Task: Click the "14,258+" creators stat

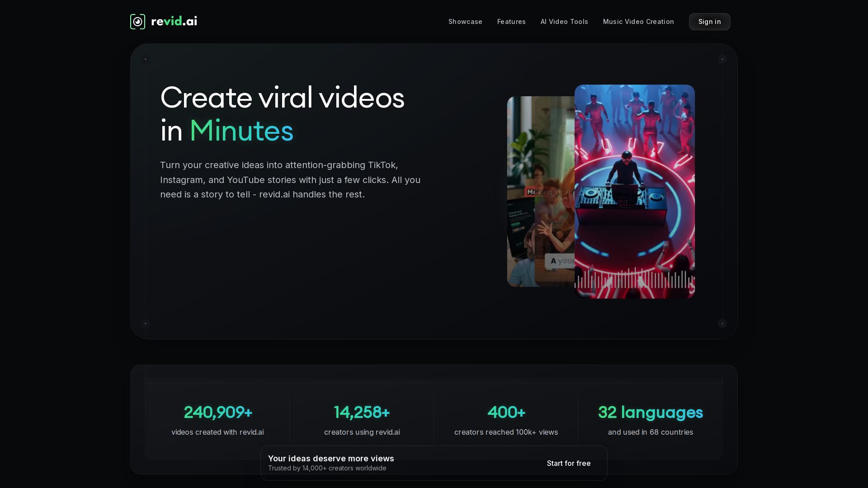Action: 362,412
